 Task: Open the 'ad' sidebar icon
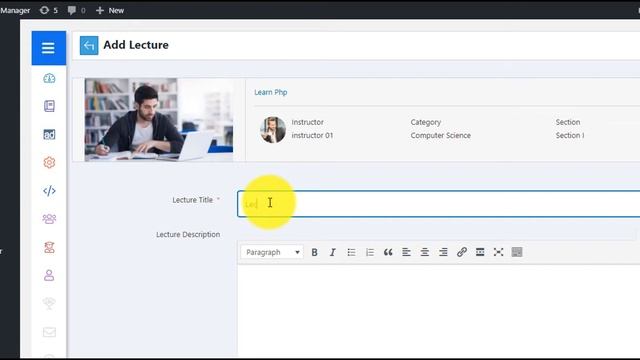[x=49, y=134]
